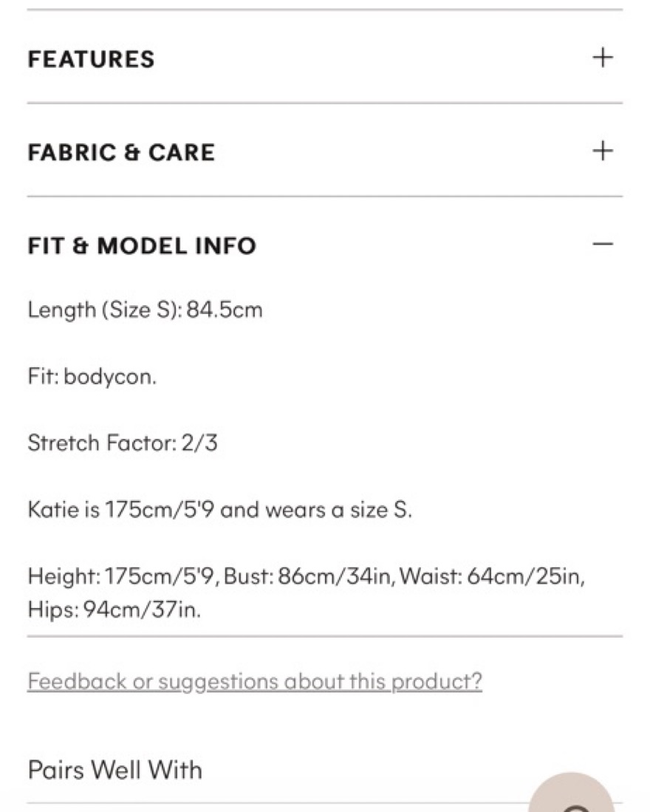Select the Length (Size S) 84.5cm text
This screenshot has width=650, height=812.
click(x=145, y=310)
